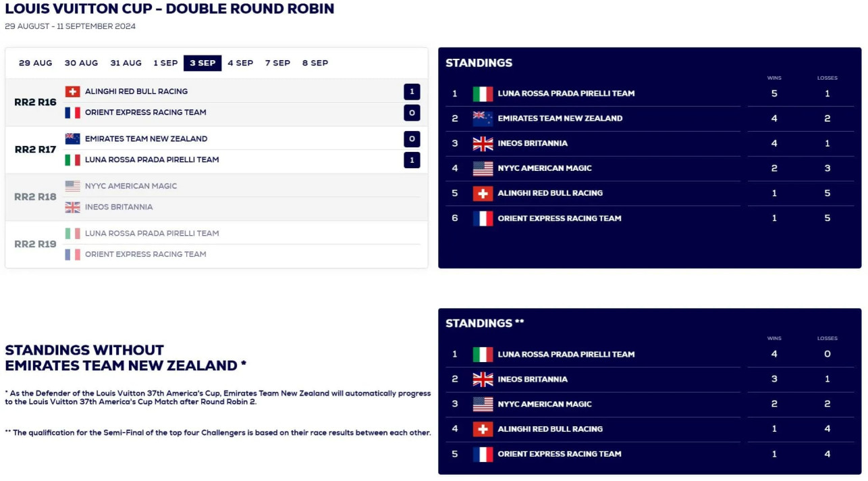Viewport: 868px width, 481px height.
Task: Click INEOS Britannia in bottom standings table
Action: coord(533,380)
